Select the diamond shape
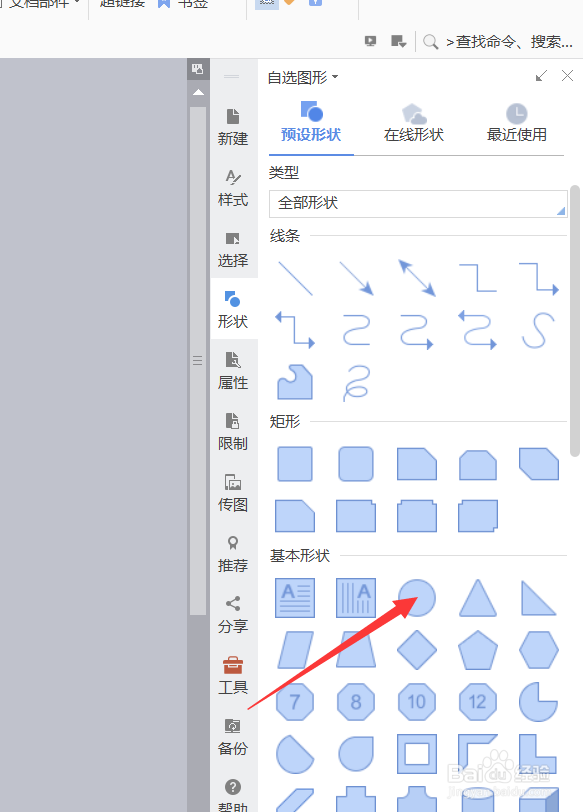Image resolution: width=583 pixels, height=812 pixels. (417, 650)
